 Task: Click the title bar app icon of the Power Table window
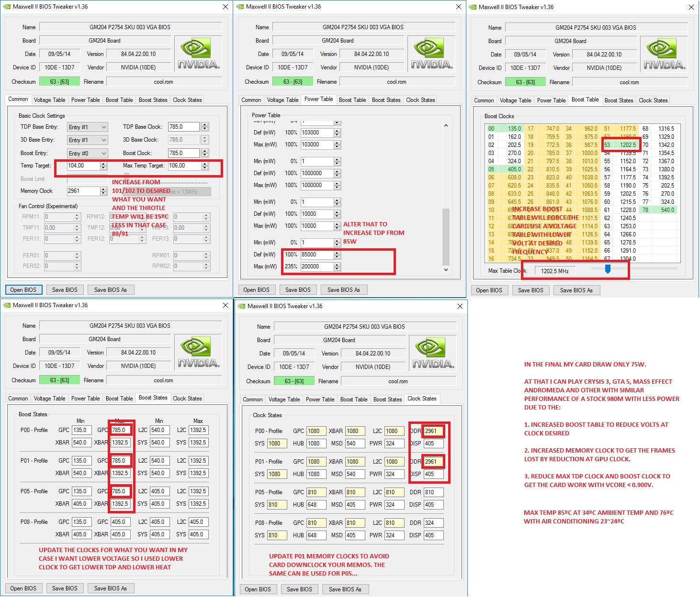click(x=240, y=7)
